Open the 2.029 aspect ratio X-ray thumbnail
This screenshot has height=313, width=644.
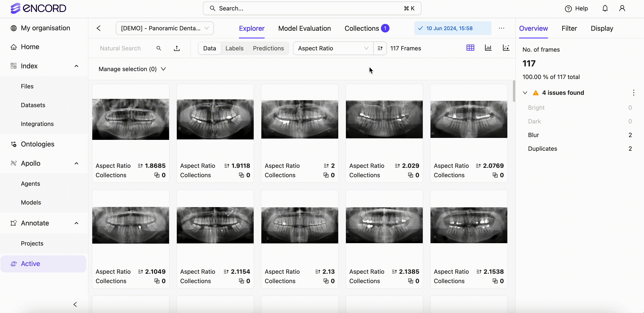point(384,119)
